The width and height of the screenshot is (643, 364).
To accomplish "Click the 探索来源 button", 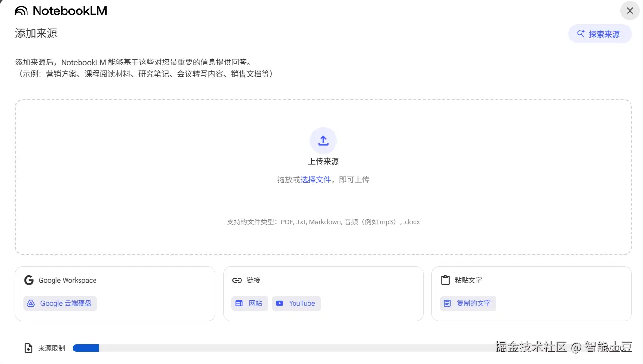I will [600, 34].
